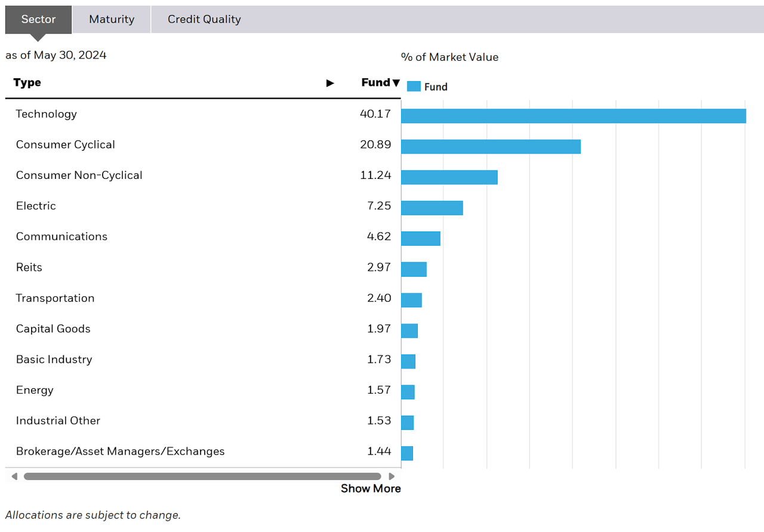Switch to the Sector tab

coord(39,20)
